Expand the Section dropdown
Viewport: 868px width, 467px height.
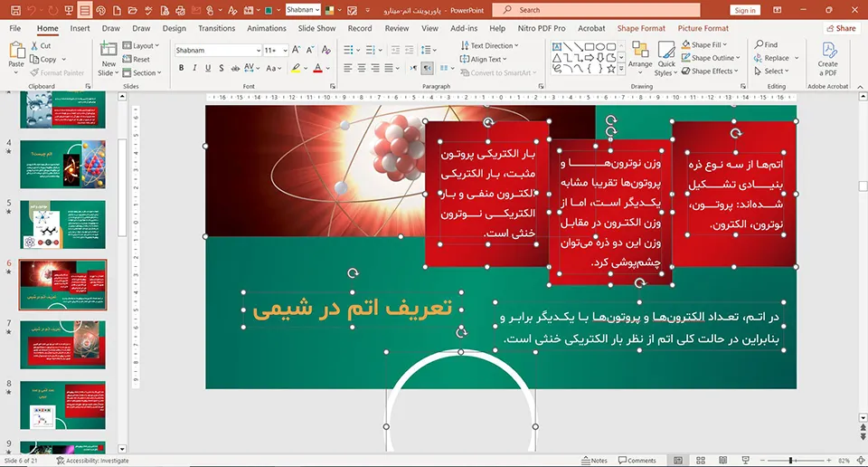coord(142,72)
